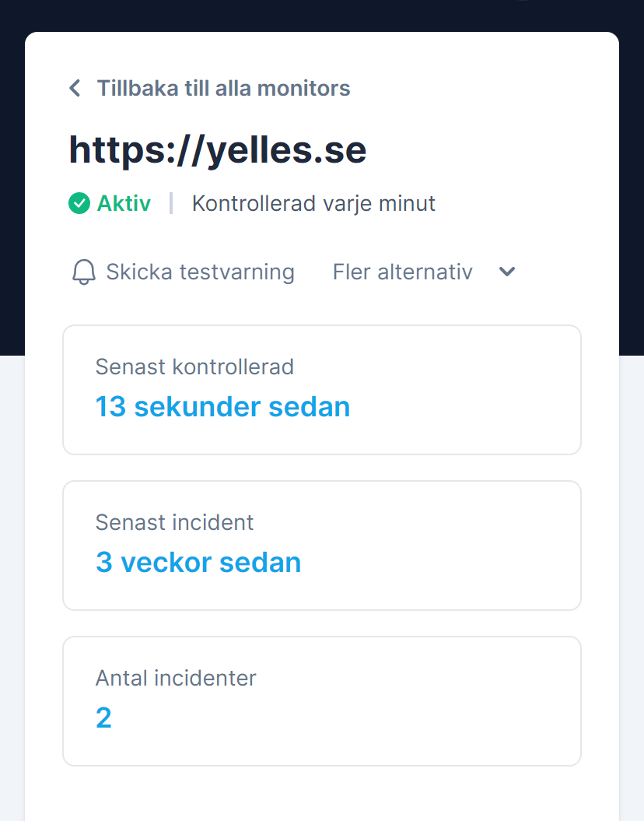Expand the chevron beside Fler alternativ
This screenshot has width=644, height=821.
507,272
